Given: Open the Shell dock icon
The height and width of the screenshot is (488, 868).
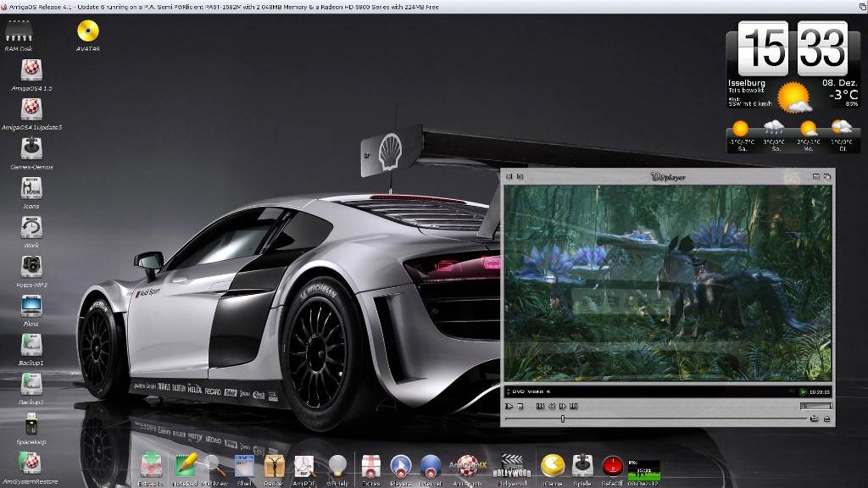Looking at the screenshot, I should [x=244, y=465].
